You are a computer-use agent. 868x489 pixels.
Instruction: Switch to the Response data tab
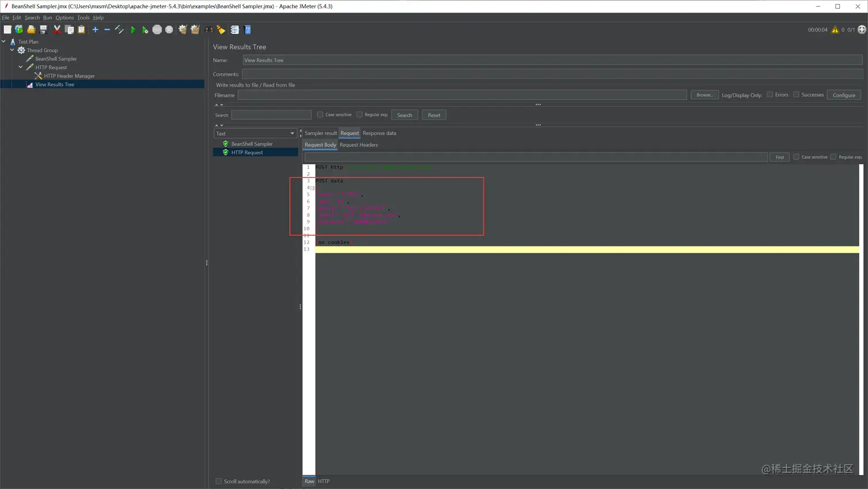click(x=379, y=133)
